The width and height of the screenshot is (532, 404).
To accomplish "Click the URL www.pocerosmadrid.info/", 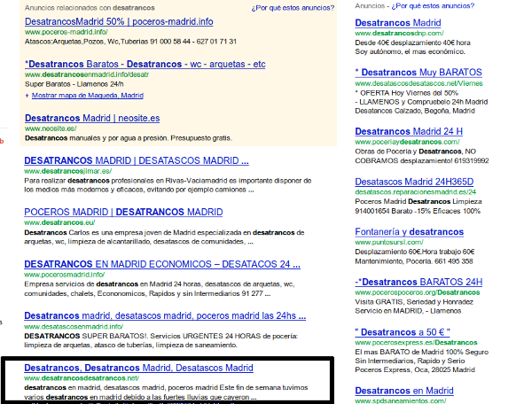I will coord(64,275).
